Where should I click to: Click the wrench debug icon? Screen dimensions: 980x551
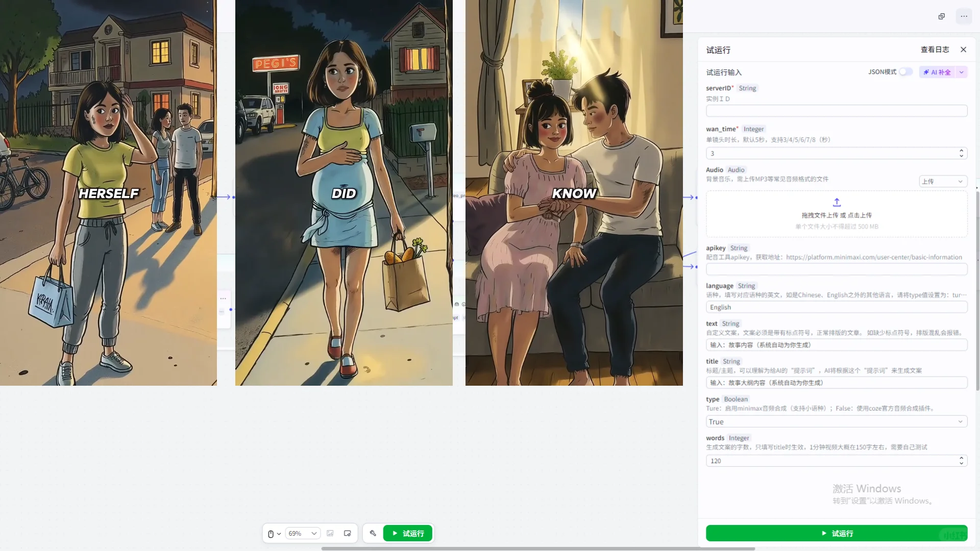pos(373,533)
